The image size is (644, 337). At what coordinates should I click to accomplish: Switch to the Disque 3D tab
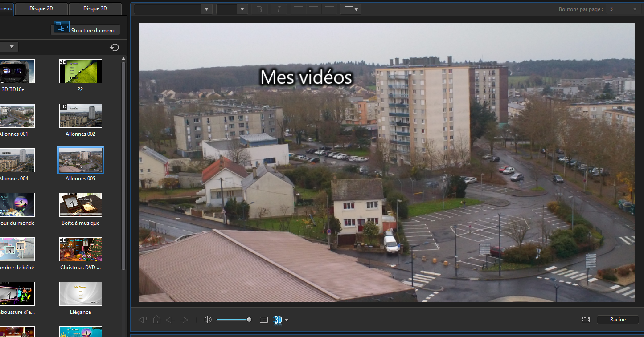coord(95,9)
